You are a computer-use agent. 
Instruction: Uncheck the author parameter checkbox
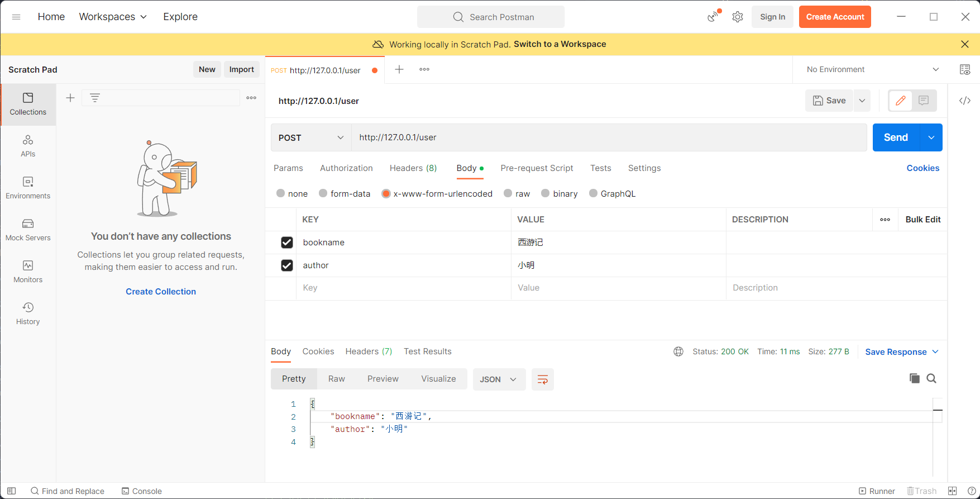click(287, 265)
